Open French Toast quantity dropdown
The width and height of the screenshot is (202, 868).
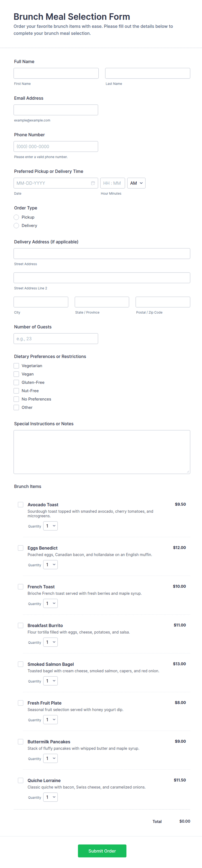tap(50, 603)
